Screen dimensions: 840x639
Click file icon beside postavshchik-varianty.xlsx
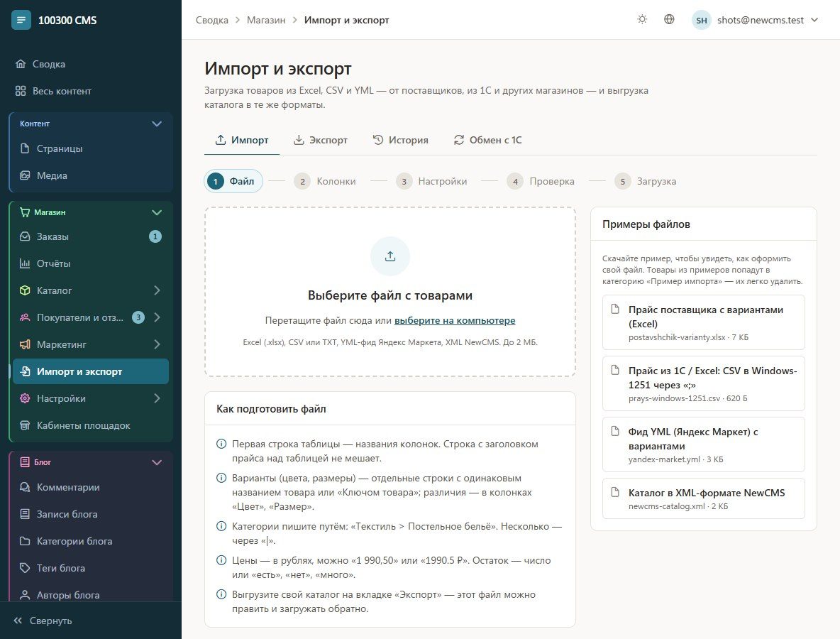coord(616,309)
